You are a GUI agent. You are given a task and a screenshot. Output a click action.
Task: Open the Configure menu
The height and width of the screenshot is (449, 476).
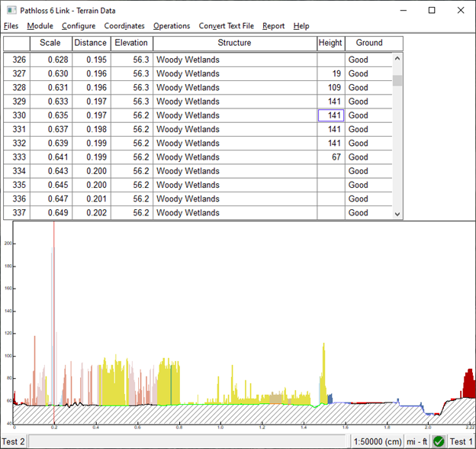(79, 26)
